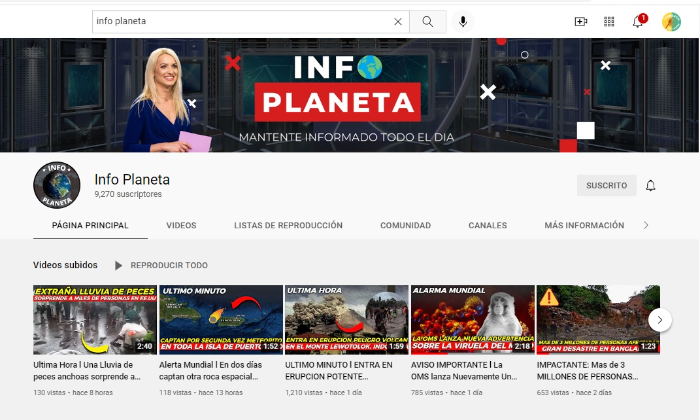Click the Info Planeta channel avatar
Screen dimensions: 700x420
coord(57,185)
